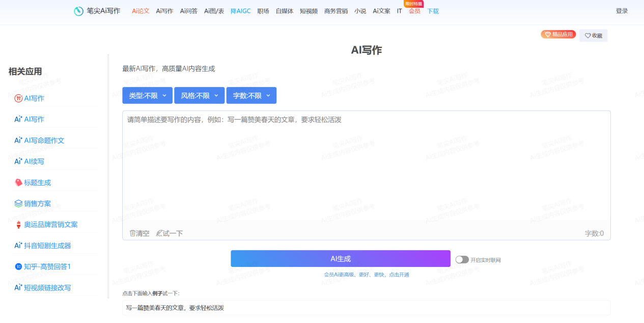The width and height of the screenshot is (644, 323).
Task: Click the 登录 login link
Action: [622, 11]
